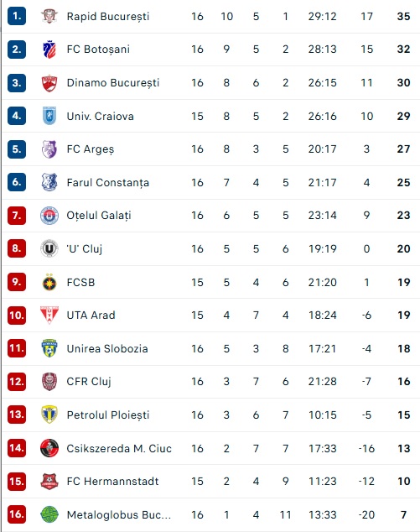
Task: Click the Farul Constanța club logo
Action: click(x=49, y=182)
